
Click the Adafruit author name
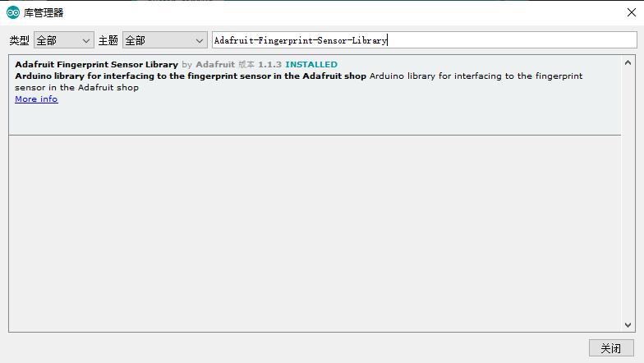pos(215,64)
